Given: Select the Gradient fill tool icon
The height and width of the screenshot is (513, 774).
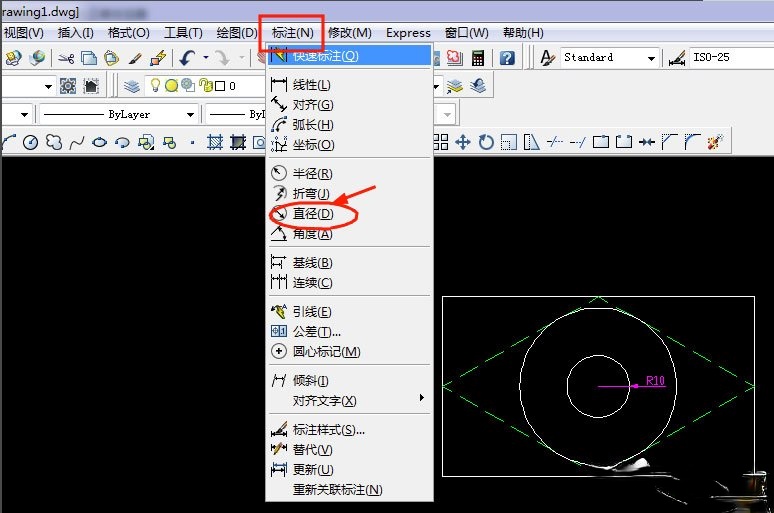Looking at the screenshot, I should 238,143.
